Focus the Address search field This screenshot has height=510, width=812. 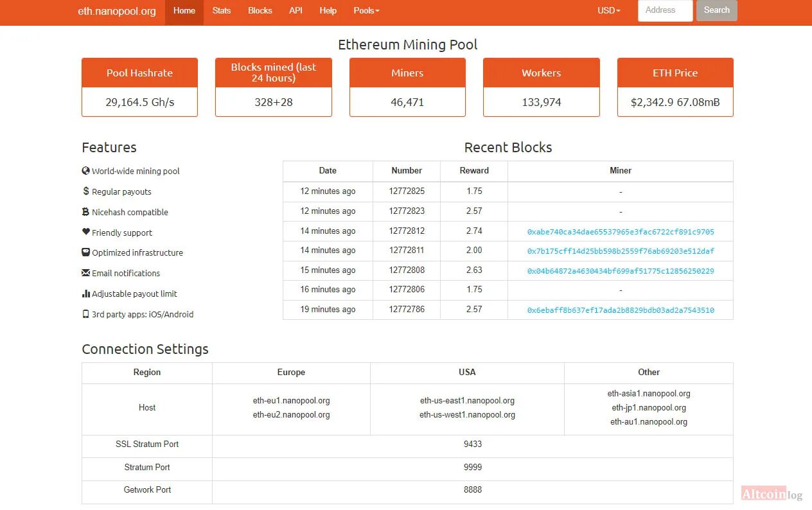(x=665, y=10)
